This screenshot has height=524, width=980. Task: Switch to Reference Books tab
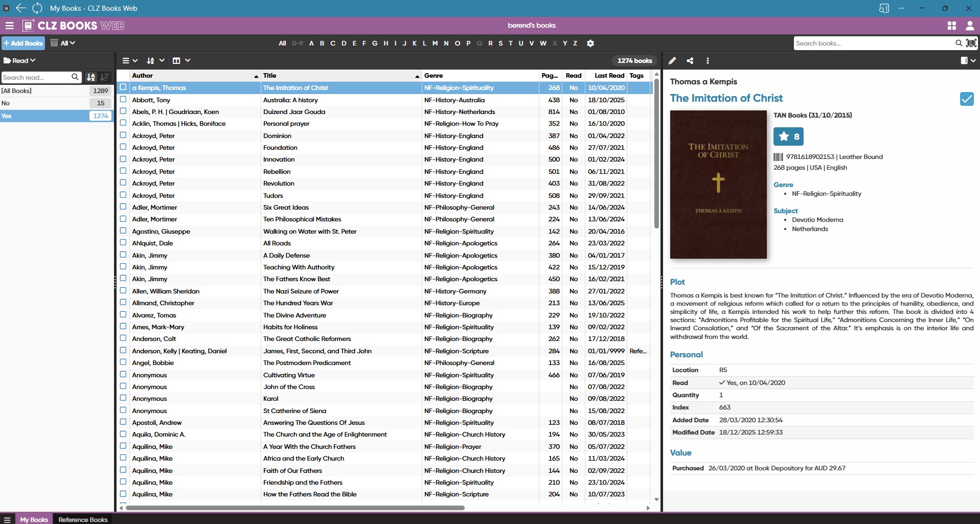pyautogui.click(x=83, y=519)
